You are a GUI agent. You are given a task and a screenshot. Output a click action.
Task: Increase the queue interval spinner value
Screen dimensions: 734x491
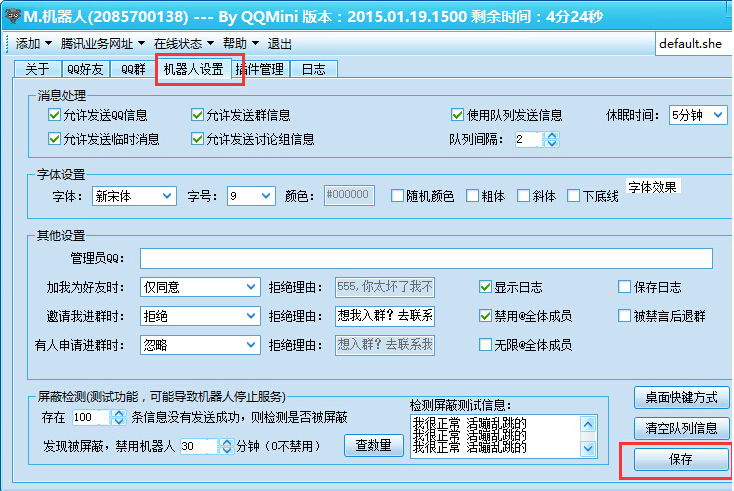click(551, 135)
